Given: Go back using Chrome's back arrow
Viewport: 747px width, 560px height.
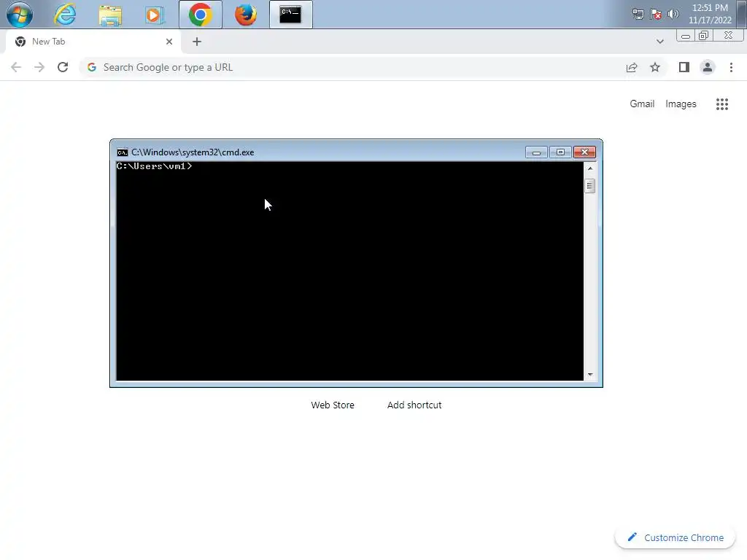Looking at the screenshot, I should 16,67.
